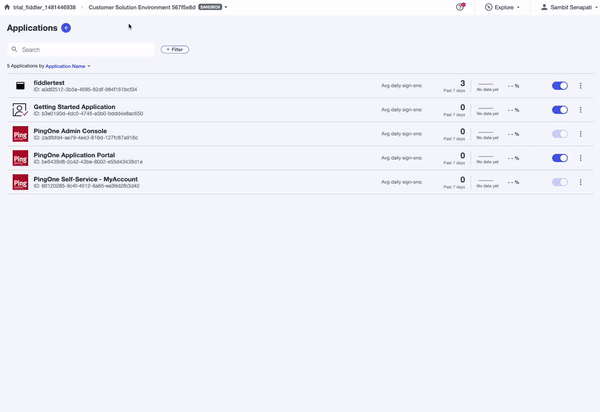The image size is (600, 412).
Task: Add a new application with plus icon
Action: [x=66, y=28]
